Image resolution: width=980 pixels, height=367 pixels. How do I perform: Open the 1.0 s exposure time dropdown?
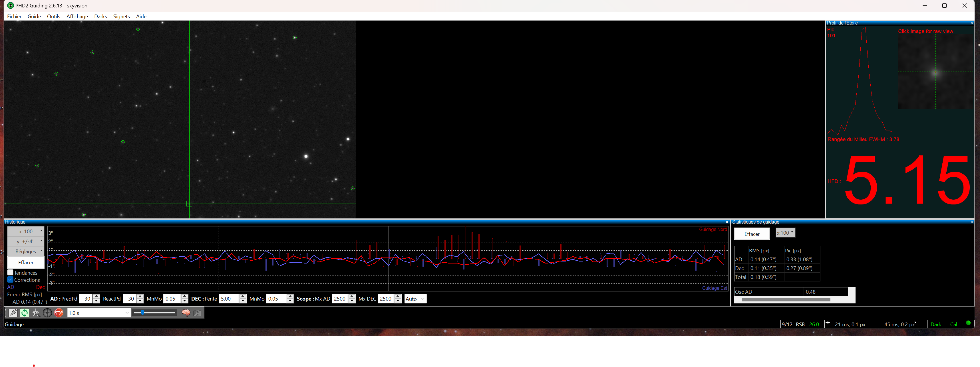click(x=99, y=313)
